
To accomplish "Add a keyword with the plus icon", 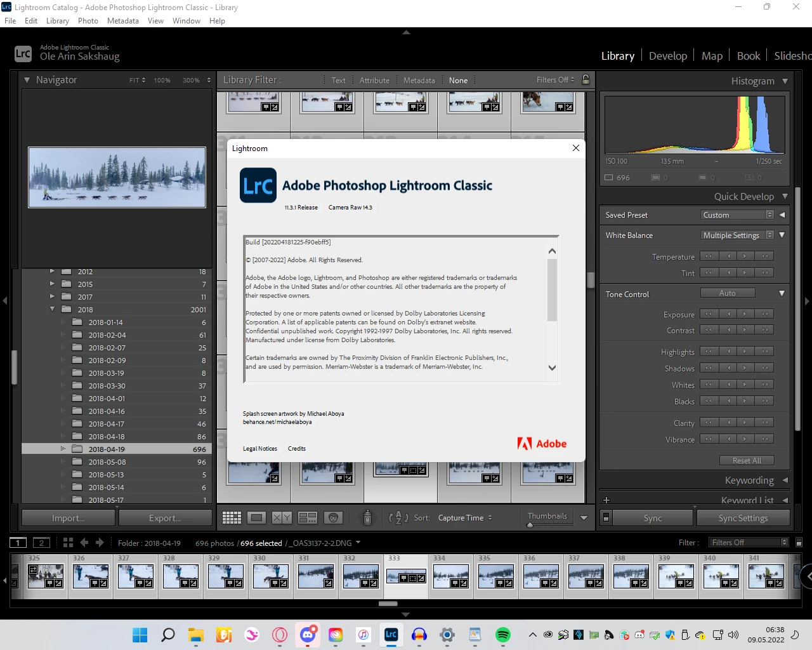I will point(606,500).
